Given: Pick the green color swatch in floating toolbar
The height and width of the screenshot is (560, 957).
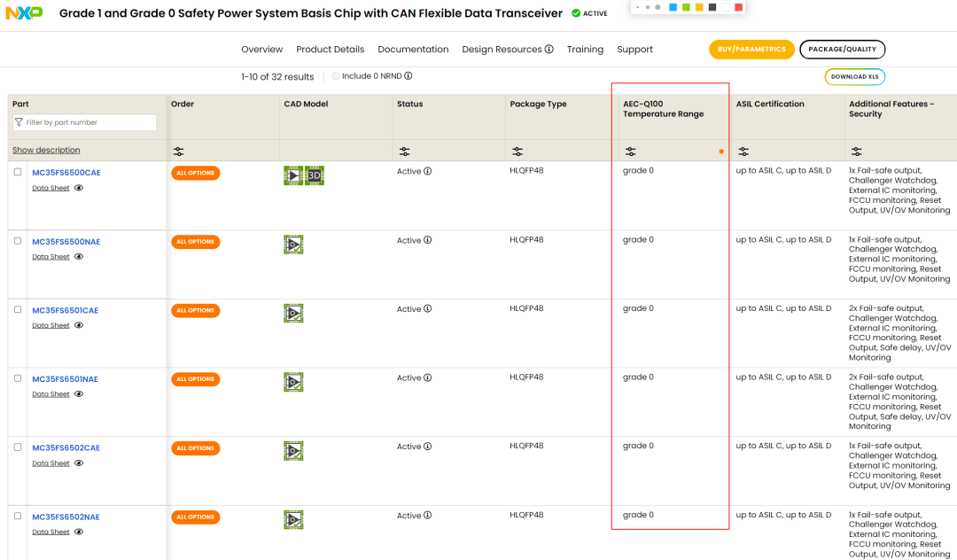Looking at the screenshot, I should [686, 7].
